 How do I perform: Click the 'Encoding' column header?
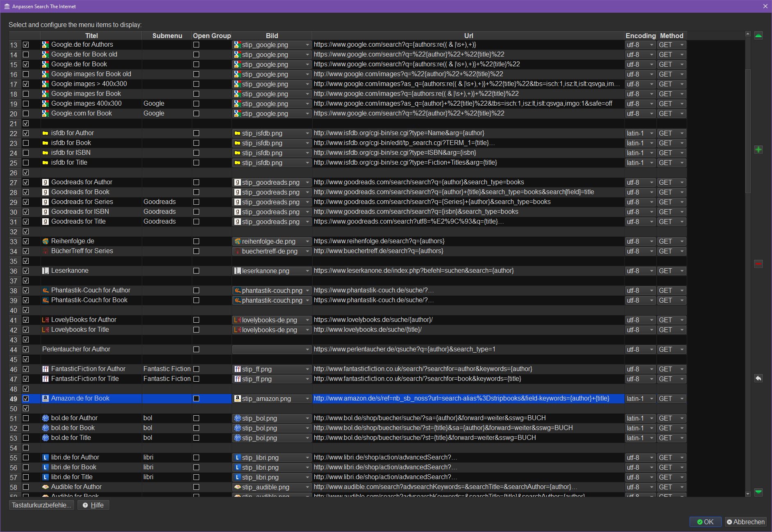(x=640, y=36)
